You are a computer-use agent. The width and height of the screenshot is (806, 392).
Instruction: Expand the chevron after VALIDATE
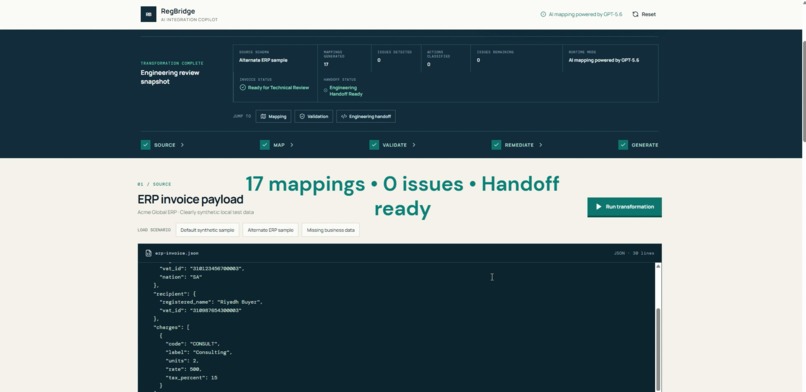point(414,145)
